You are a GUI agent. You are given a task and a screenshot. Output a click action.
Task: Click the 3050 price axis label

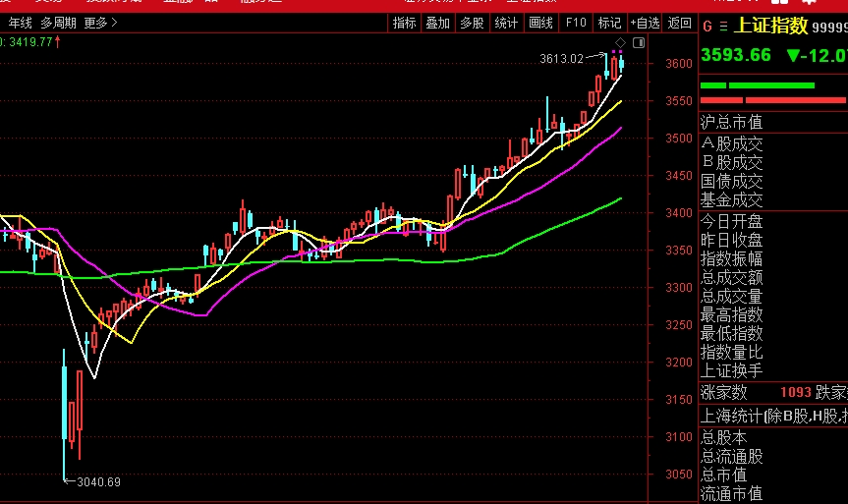click(x=679, y=475)
